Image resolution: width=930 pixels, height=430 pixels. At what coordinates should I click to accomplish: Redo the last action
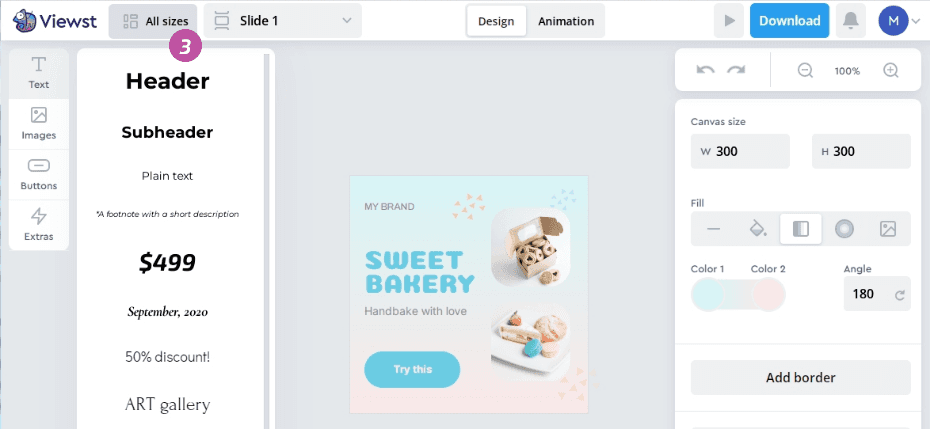(x=736, y=70)
